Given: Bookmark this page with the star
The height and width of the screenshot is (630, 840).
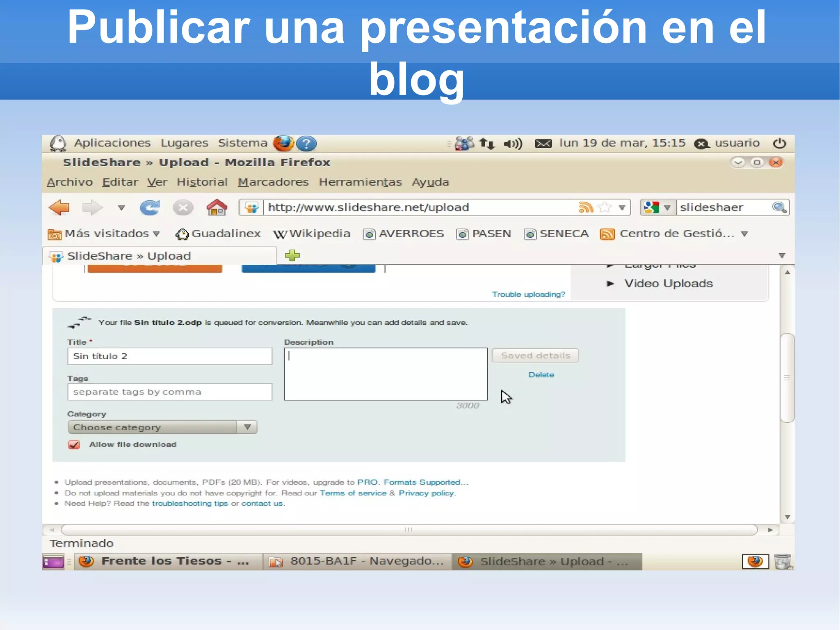Looking at the screenshot, I should coord(605,207).
